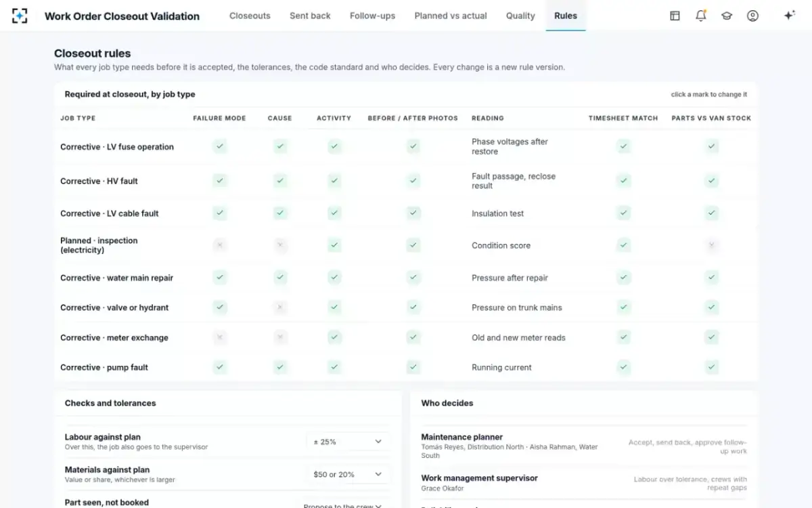Go to Quality tab
Image resolution: width=812 pixels, height=508 pixels.
point(520,16)
